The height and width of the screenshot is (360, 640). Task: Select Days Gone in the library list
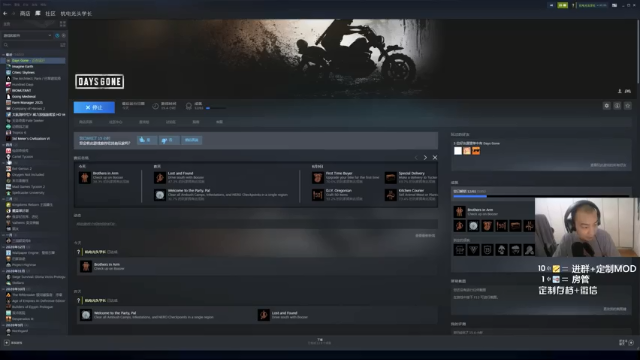pyautogui.click(x=33, y=60)
